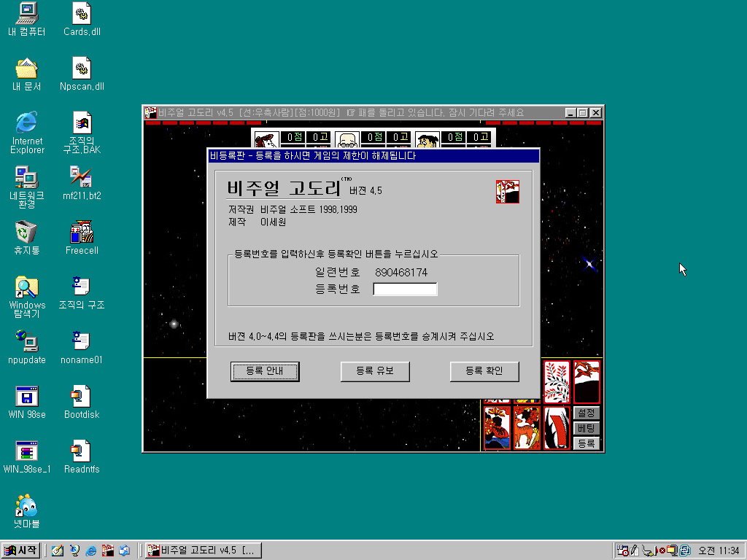
Task: Launch Freecell from desktop
Action: (82, 238)
